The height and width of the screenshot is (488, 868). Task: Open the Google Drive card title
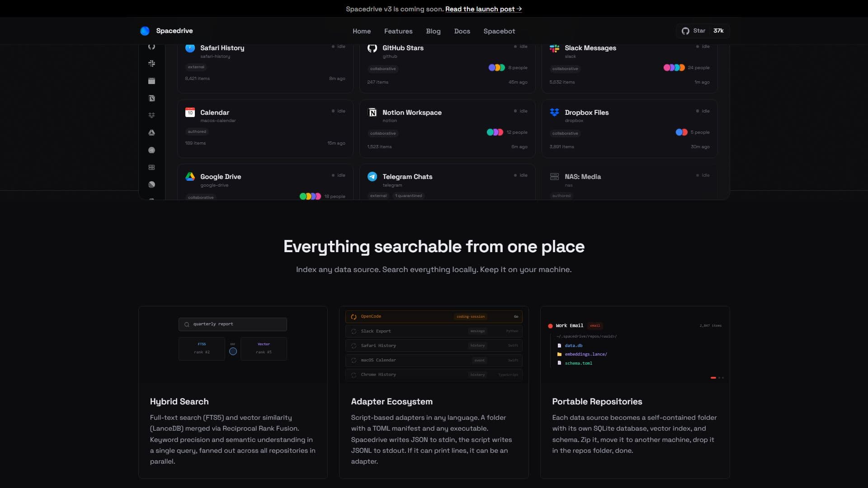coord(221,177)
